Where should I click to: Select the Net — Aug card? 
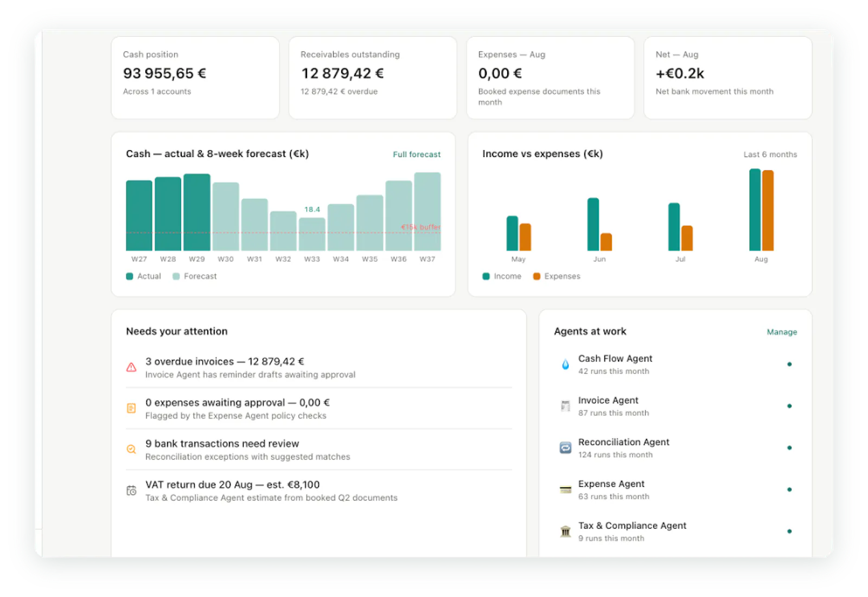tap(727, 78)
